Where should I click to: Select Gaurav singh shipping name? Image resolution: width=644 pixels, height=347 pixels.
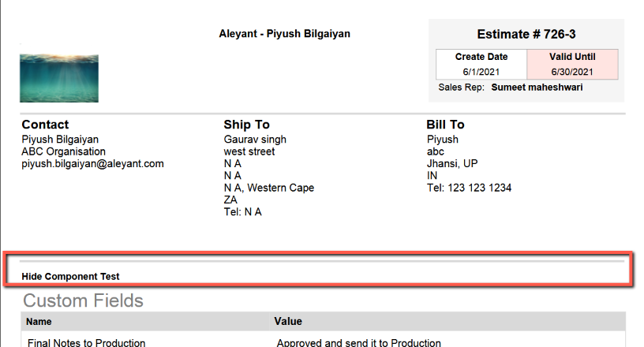[x=255, y=140]
